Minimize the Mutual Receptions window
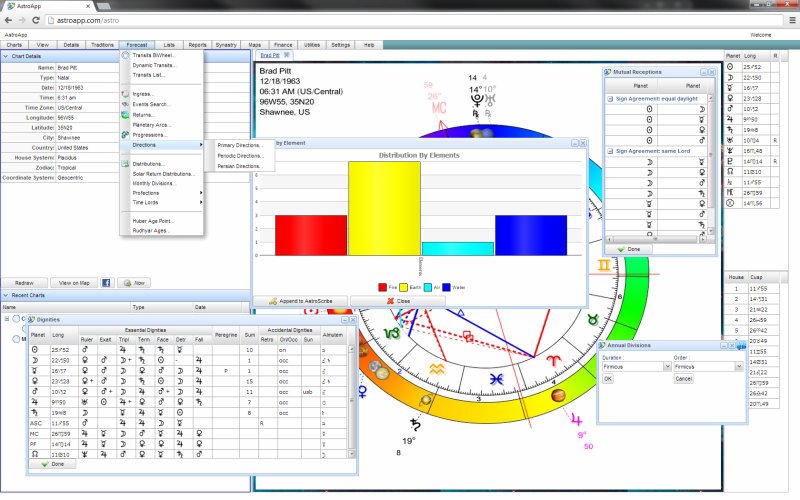This screenshot has height=500, width=800. (x=702, y=72)
